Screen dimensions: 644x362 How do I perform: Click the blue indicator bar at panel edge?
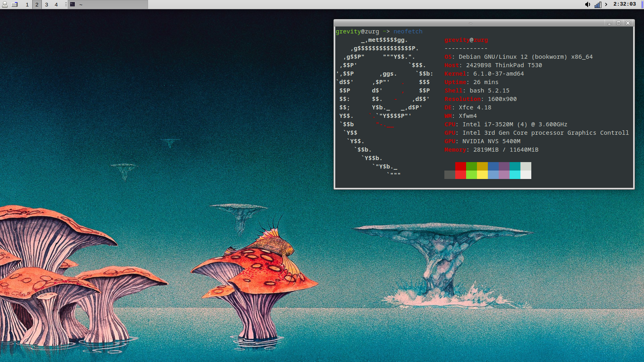(x=642, y=4)
